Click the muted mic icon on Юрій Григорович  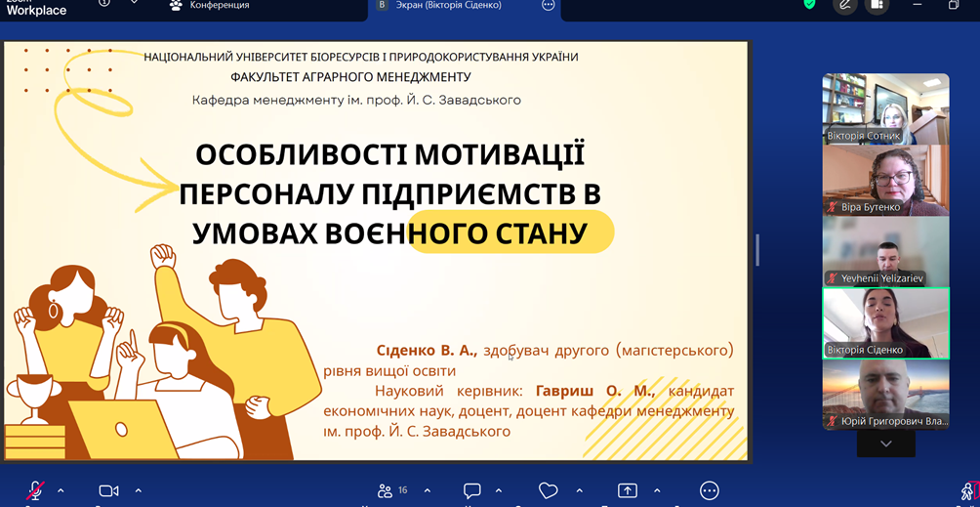point(833,421)
